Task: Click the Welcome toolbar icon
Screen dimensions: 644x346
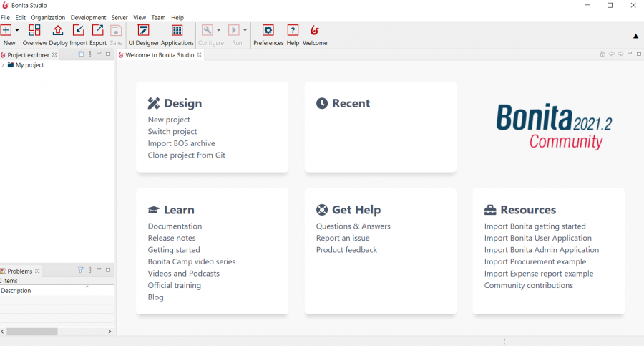Action: click(x=315, y=30)
